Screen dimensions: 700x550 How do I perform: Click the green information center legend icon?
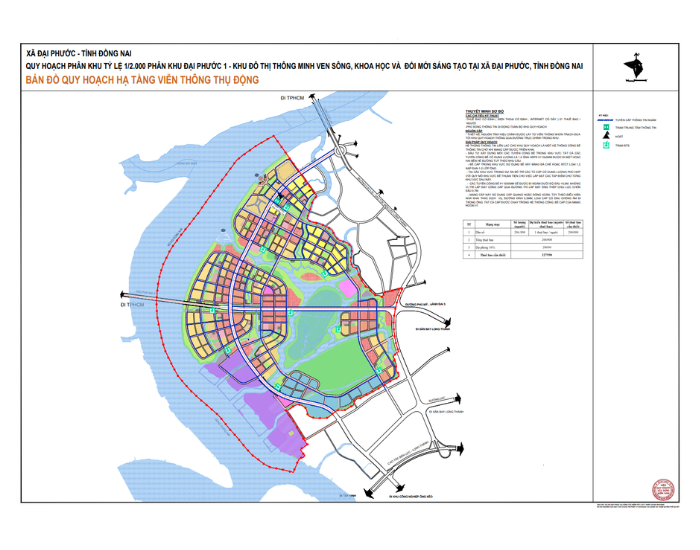click(606, 128)
